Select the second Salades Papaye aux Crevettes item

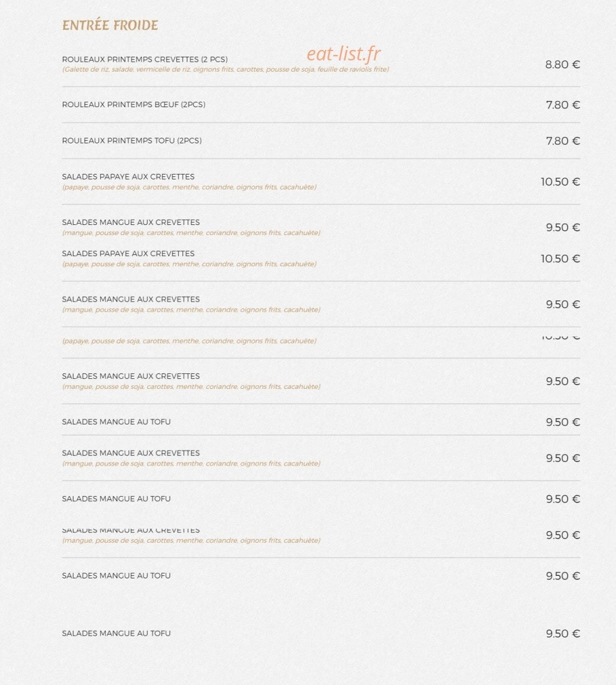[x=128, y=254]
